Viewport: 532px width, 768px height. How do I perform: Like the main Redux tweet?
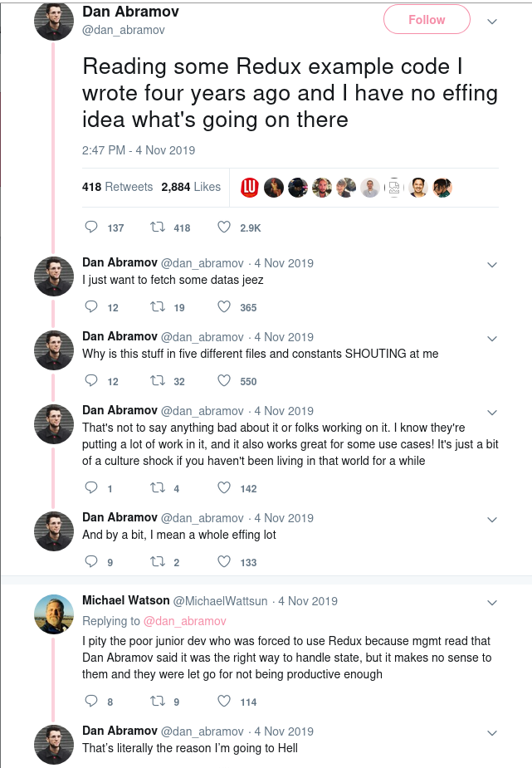pyautogui.click(x=222, y=227)
